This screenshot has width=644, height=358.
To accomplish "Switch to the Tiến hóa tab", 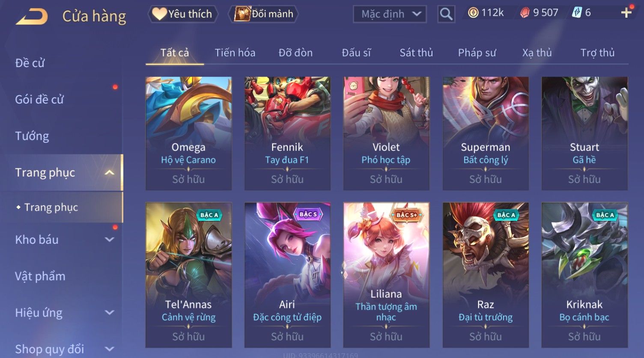I will point(235,53).
